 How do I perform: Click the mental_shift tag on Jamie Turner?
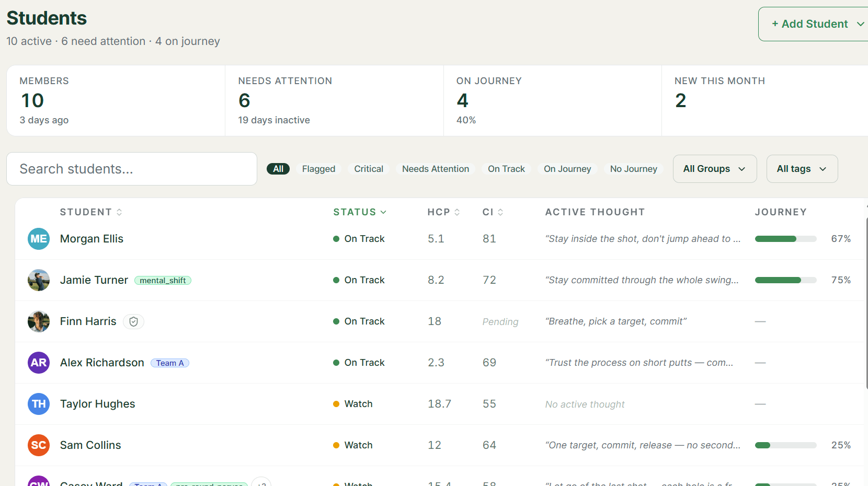tap(163, 281)
